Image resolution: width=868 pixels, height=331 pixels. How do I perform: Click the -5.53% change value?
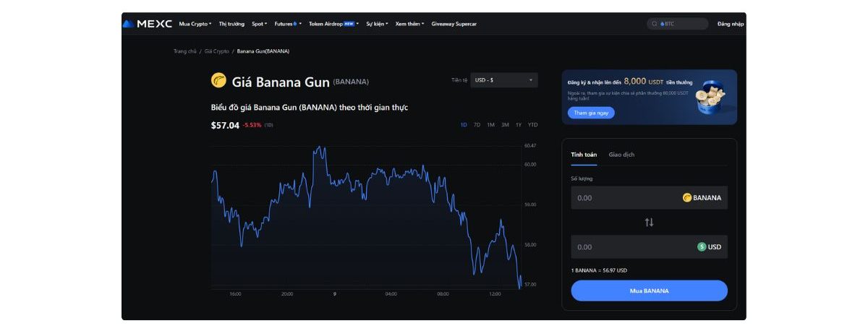click(252, 126)
